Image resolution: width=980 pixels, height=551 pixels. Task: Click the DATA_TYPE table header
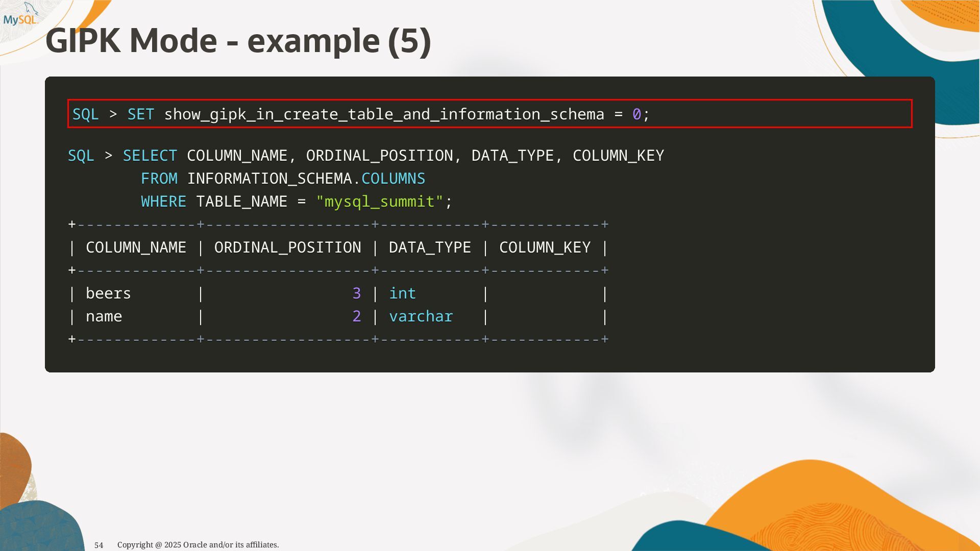[430, 247]
